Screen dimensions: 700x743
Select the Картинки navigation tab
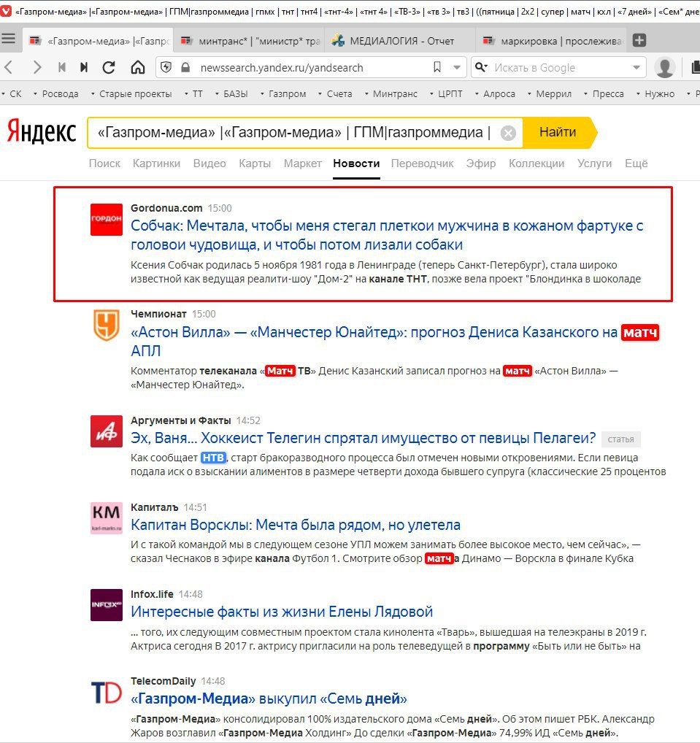click(x=156, y=163)
